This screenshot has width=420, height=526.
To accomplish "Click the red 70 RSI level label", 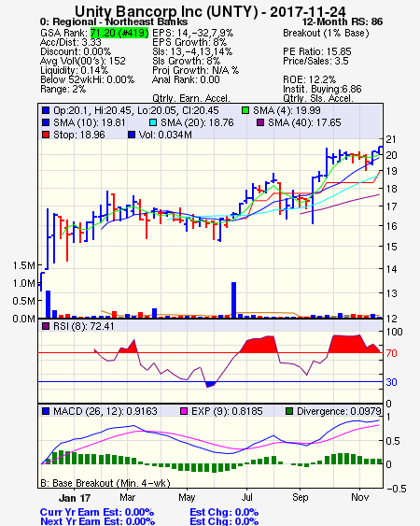I will coord(391,353).
